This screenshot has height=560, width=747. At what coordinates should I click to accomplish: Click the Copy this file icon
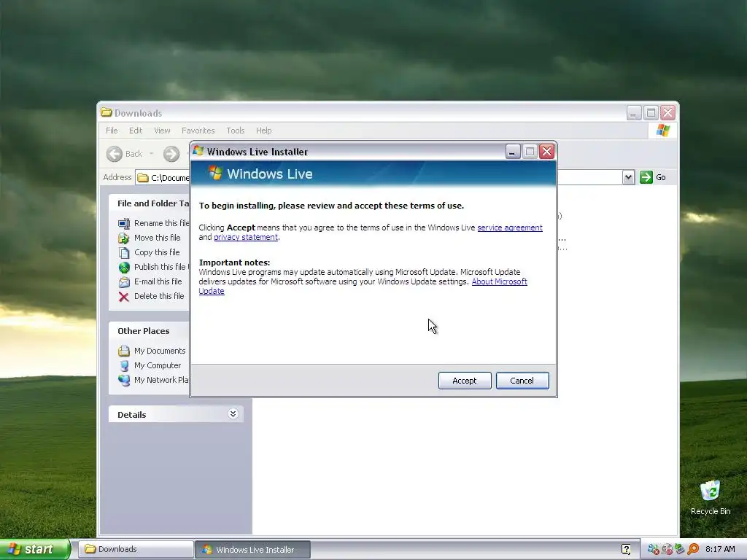pos(124,253)
